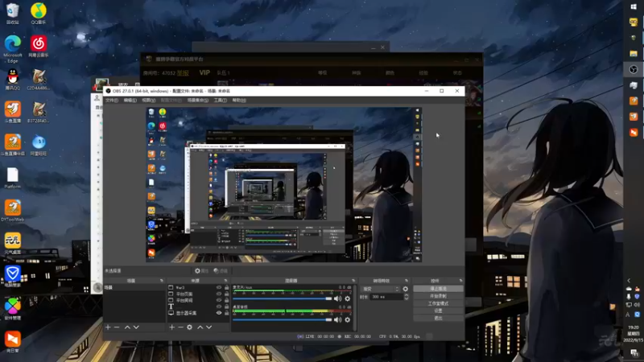Open source properties gear in Sources footer
The image size is (644, 362).
(189, 327)
